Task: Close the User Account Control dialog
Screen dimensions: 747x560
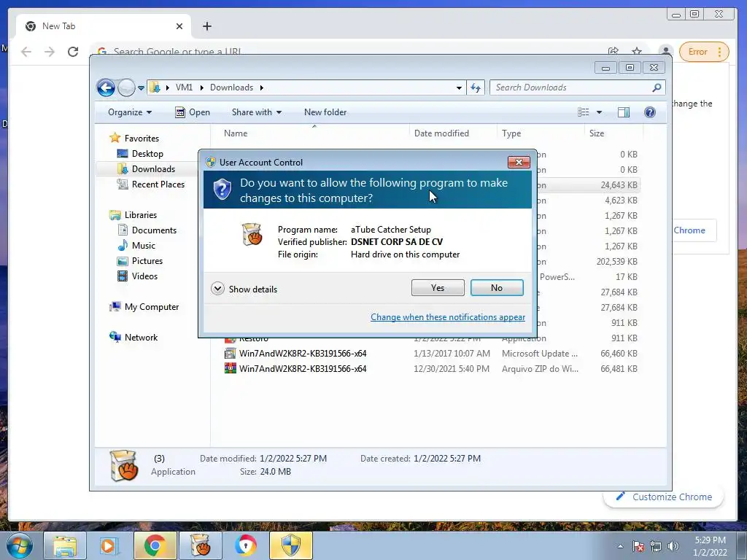Action: pyautogui.click(x=519, y=163)
